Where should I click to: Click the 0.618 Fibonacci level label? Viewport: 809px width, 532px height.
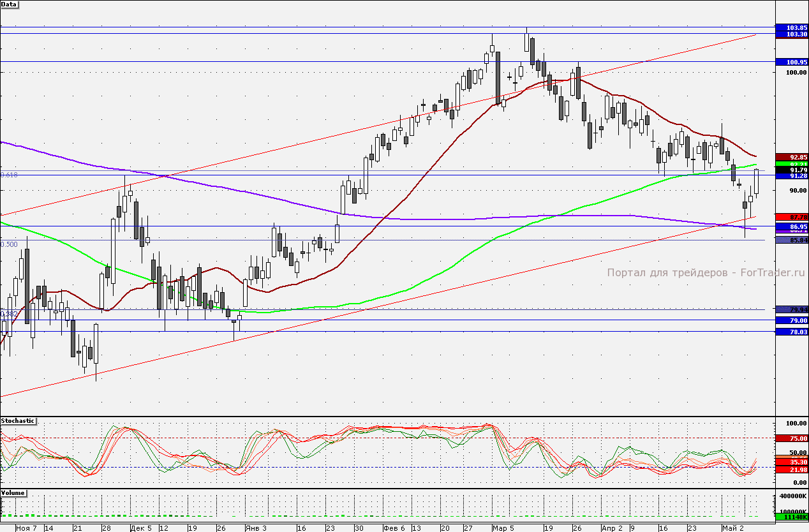click(9, 174)
